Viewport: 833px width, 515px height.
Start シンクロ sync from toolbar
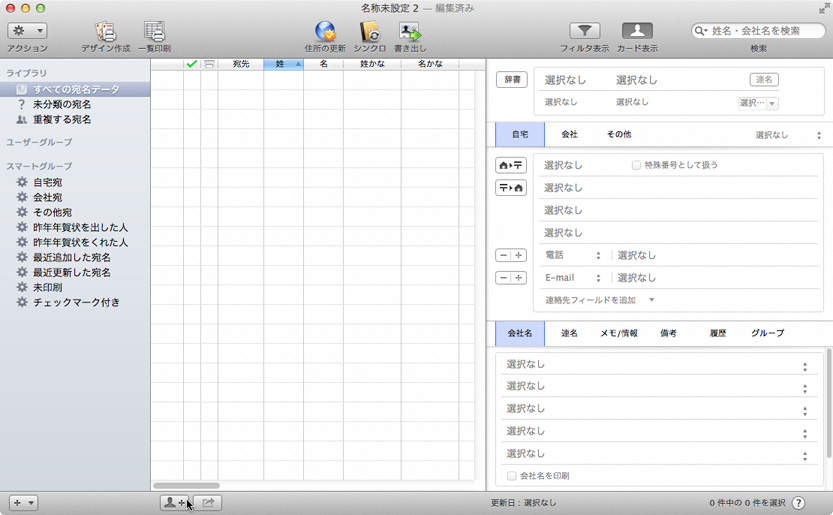369,32
